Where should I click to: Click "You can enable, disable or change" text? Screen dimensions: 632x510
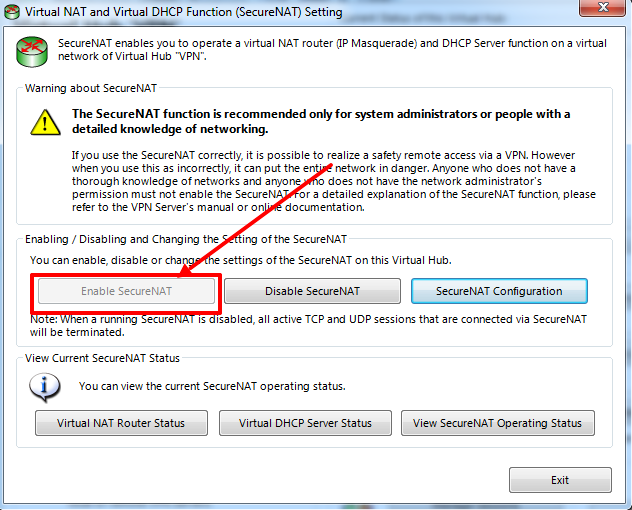click(240, 260)
